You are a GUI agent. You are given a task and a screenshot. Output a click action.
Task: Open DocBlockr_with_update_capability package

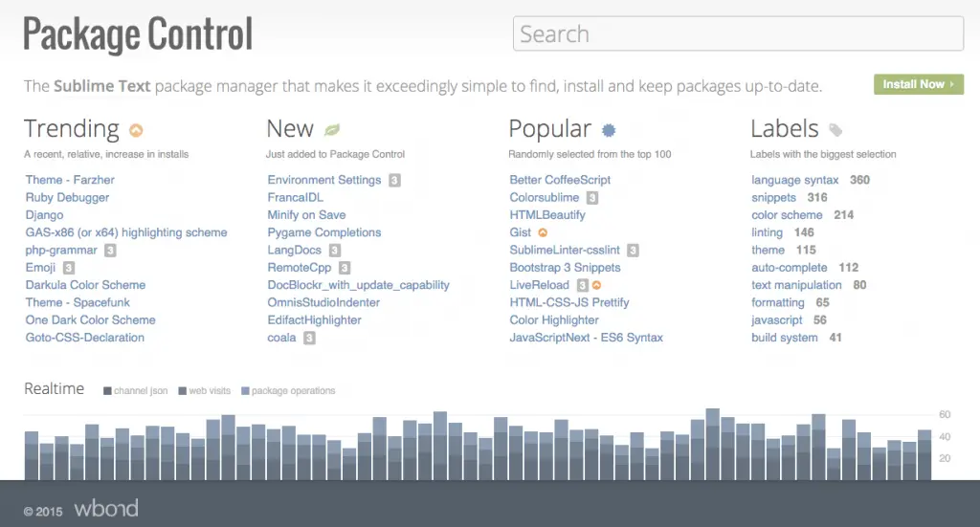[x=359, y=285]
